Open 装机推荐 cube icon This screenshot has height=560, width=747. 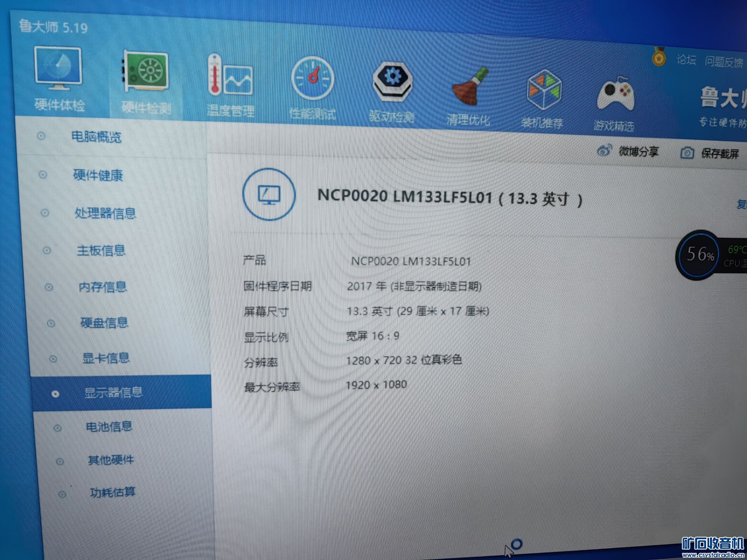pyautogui.click(x=544, y=90)
